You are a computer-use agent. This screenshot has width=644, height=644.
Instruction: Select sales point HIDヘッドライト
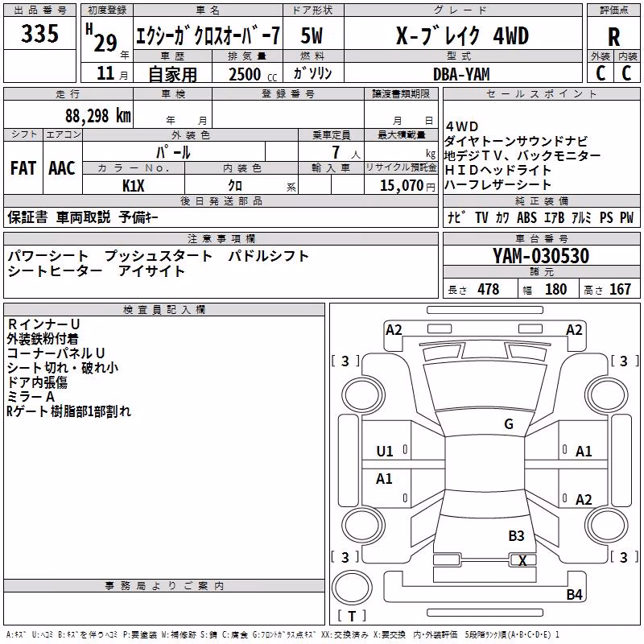pyautogui.click(x=497, y=170)
